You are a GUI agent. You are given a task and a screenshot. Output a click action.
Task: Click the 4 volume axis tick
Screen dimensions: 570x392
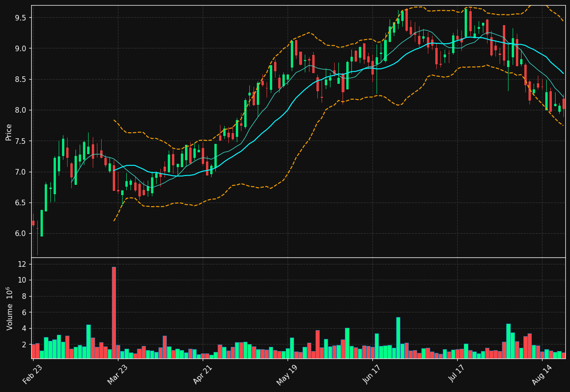[x=24, y=329]
